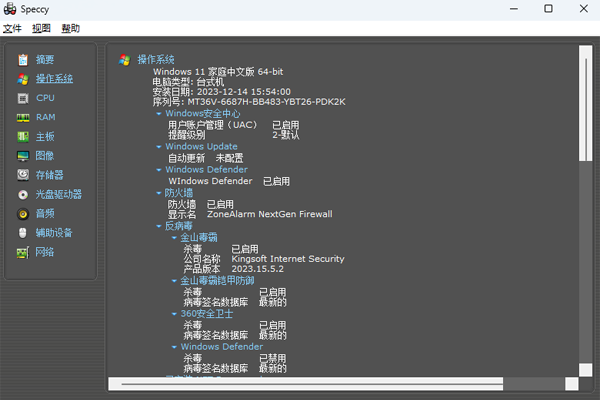Viewport: 600px width, 400px height.
Task: Collapse the 反病毒 antivirus node
Action: (x=159, y=226)
